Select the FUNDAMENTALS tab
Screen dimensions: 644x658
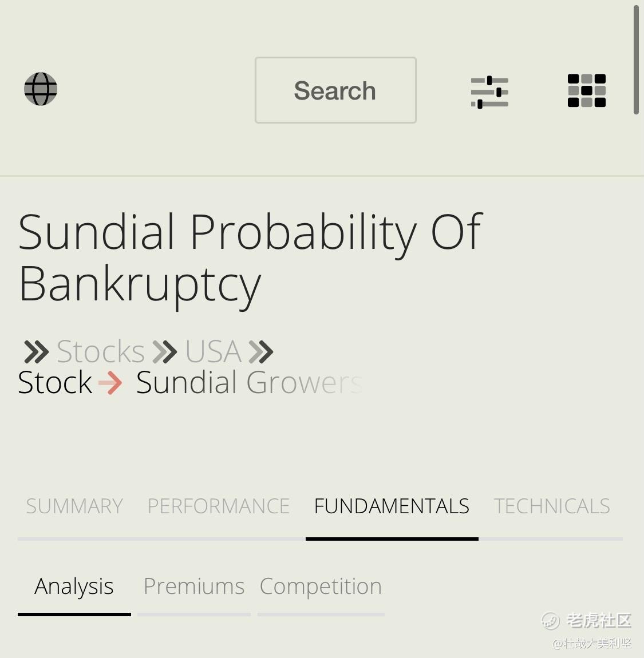392,506
